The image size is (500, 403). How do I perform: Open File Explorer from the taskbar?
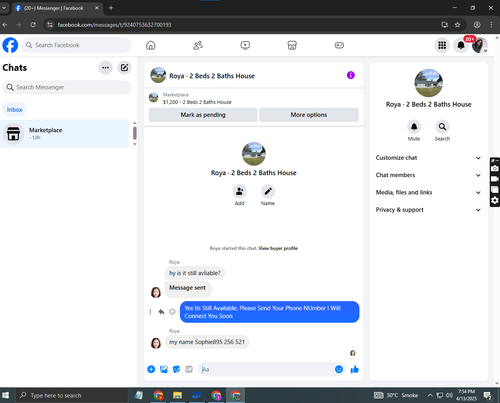tap(177, 395)
